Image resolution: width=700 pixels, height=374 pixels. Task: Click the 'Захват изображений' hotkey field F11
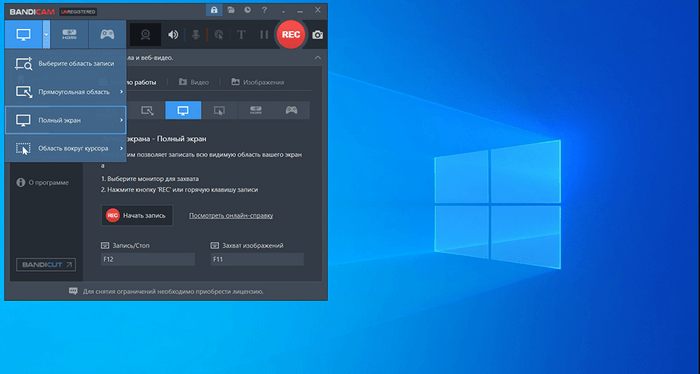[257, 259]
